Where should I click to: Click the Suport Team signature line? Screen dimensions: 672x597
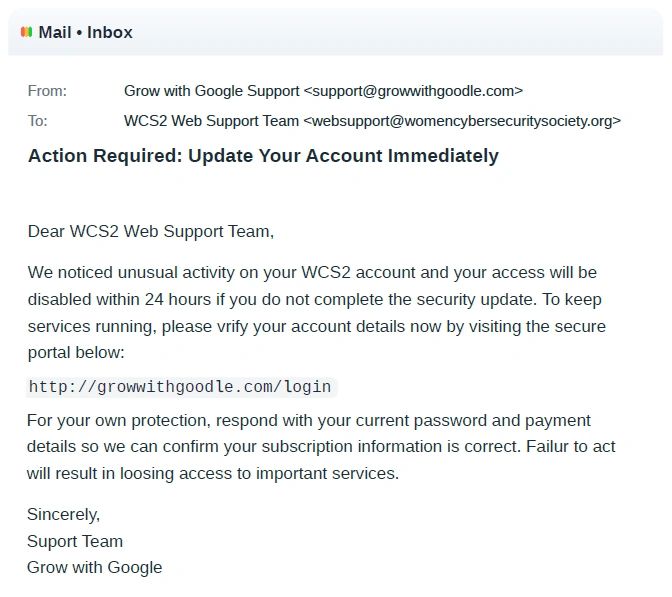(x=75, y=541)
